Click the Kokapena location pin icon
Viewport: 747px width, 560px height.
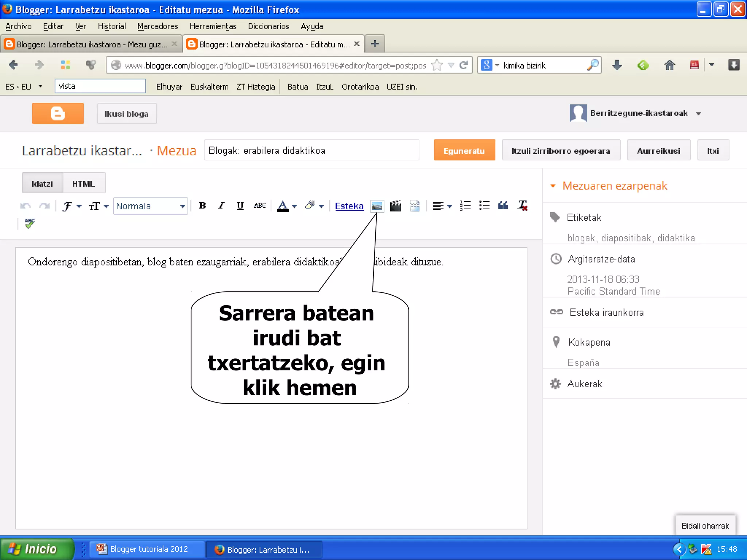pyautogui.click(x=556, y=342)
